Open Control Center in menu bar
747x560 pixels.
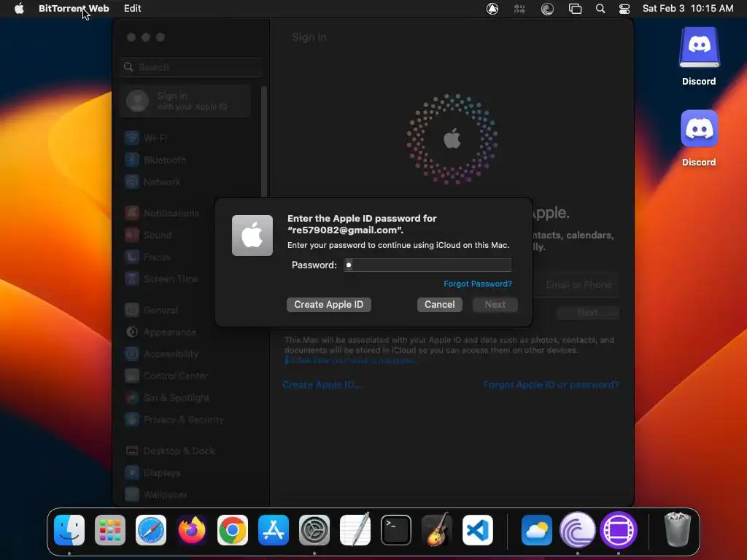[x=624, y=9]
